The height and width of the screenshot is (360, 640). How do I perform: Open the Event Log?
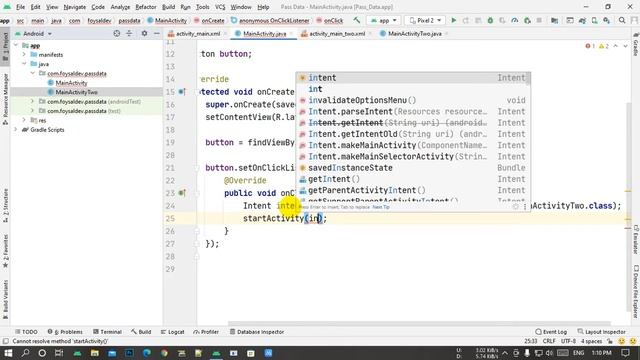[551, 332]
